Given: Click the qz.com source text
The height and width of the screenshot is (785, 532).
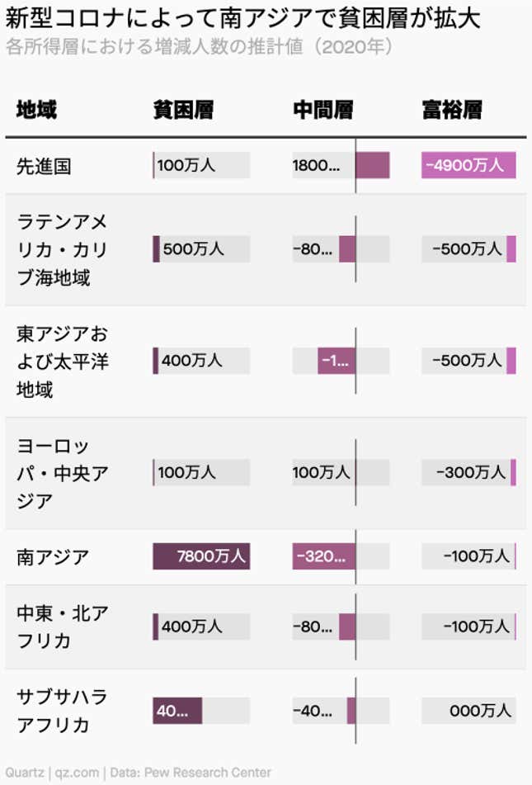Looking at the screenshot, I should [77, 773].
